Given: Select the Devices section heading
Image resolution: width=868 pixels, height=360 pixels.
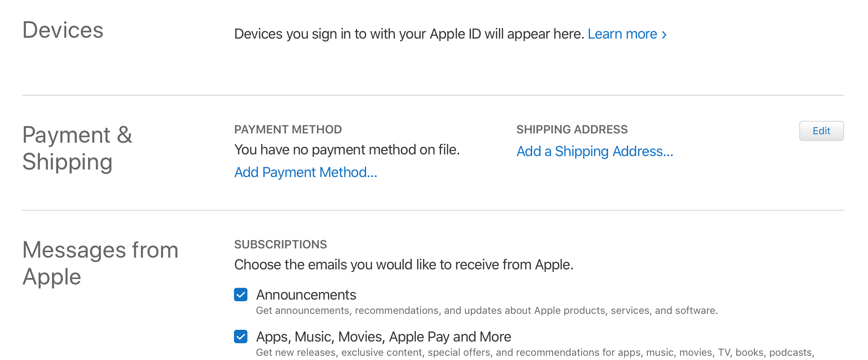Looking at the screenshot, I should [63, 30].
